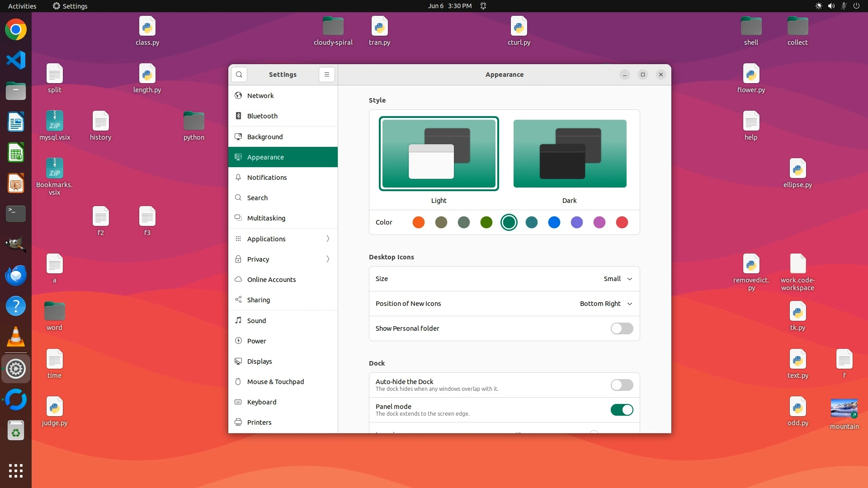868x488 pixels.
Task: Open the Displays settings panel
Action: click(259, 361)
